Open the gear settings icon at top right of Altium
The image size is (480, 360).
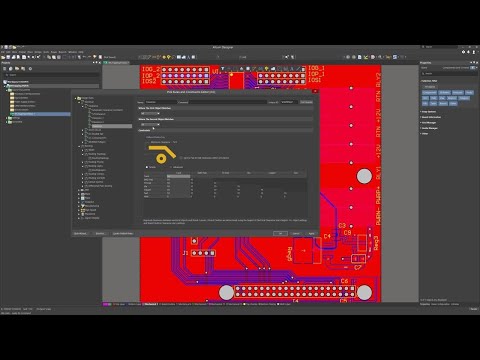[x=463, y=52]
